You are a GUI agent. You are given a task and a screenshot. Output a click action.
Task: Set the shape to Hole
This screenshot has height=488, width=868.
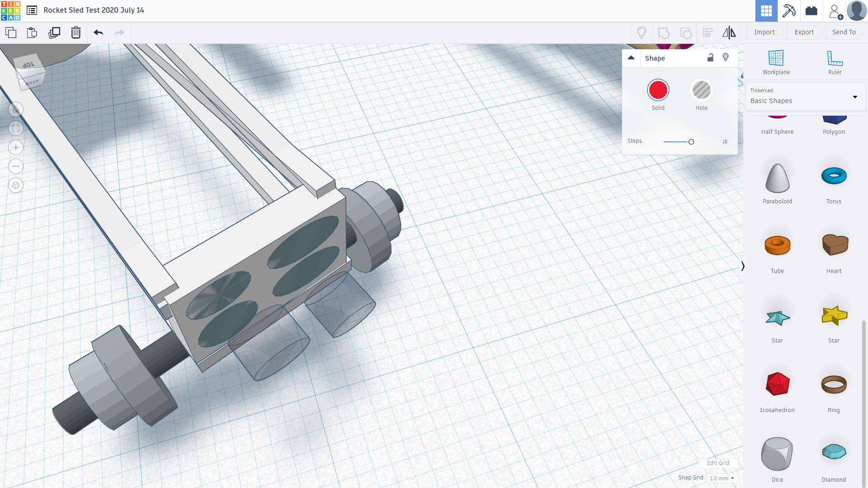[x=701, y=95]
